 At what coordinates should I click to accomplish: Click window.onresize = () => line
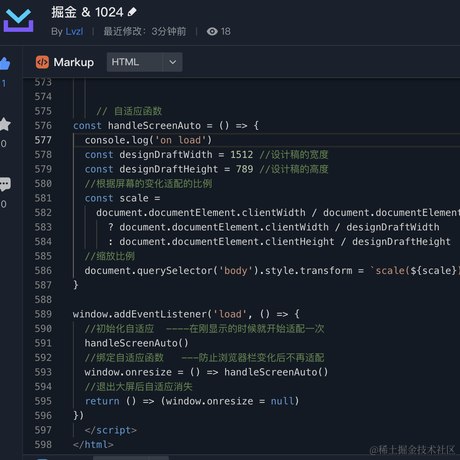pyautogui.click(x=206, y=372)
